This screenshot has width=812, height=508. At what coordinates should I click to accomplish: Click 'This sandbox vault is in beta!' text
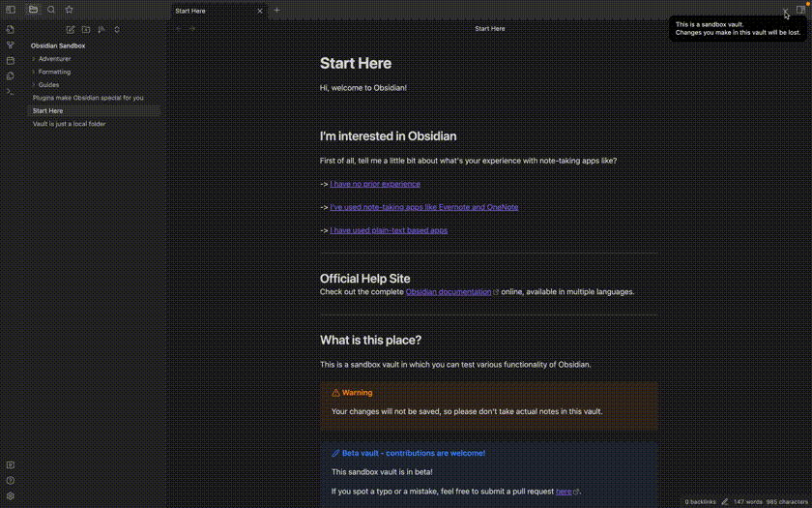(x=382, y=472)
